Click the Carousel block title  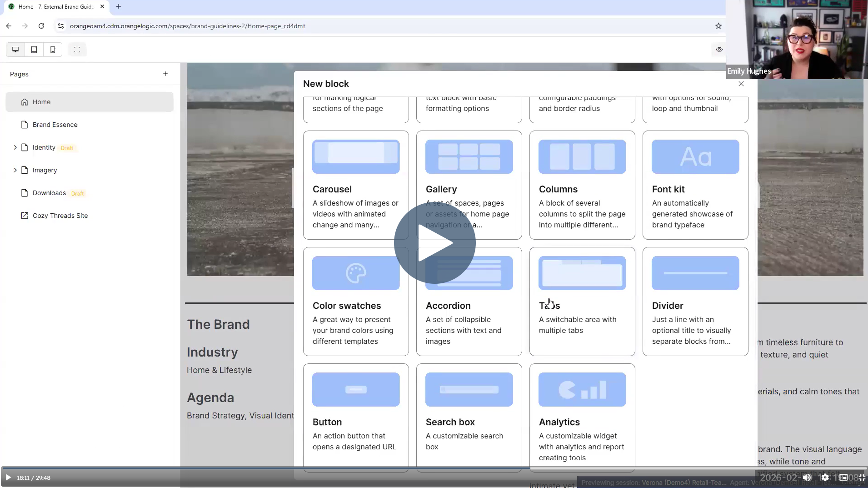[332, 189]
